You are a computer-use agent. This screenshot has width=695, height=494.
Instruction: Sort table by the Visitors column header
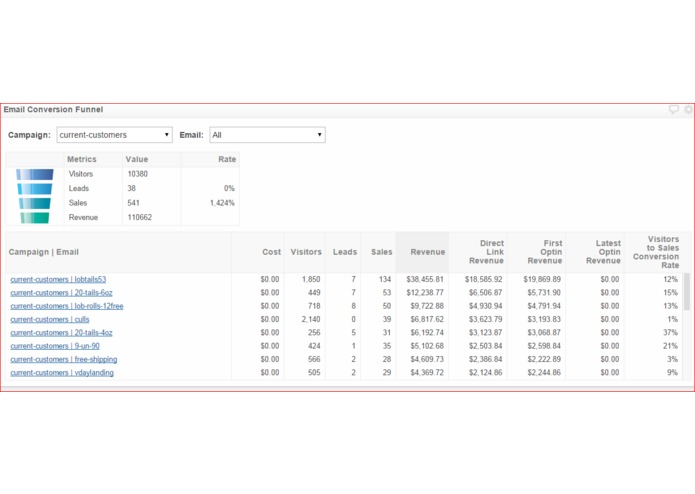point(306,252)
